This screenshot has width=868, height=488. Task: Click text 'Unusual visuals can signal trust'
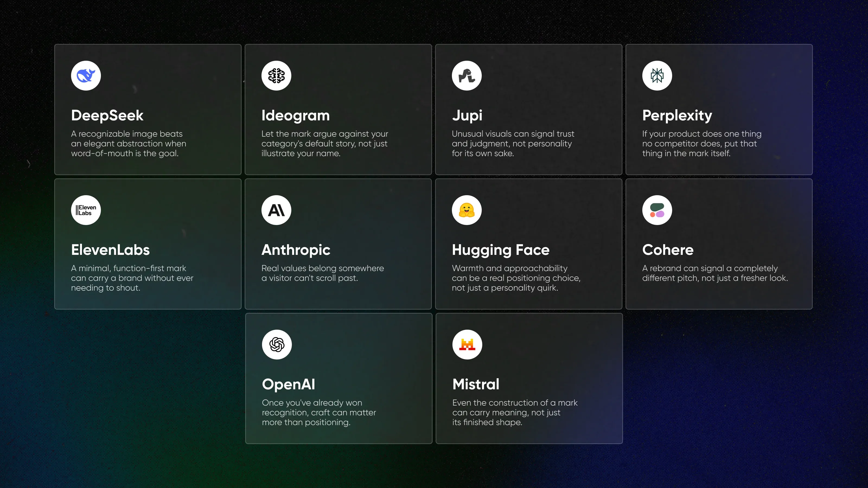tap(513, 134)
